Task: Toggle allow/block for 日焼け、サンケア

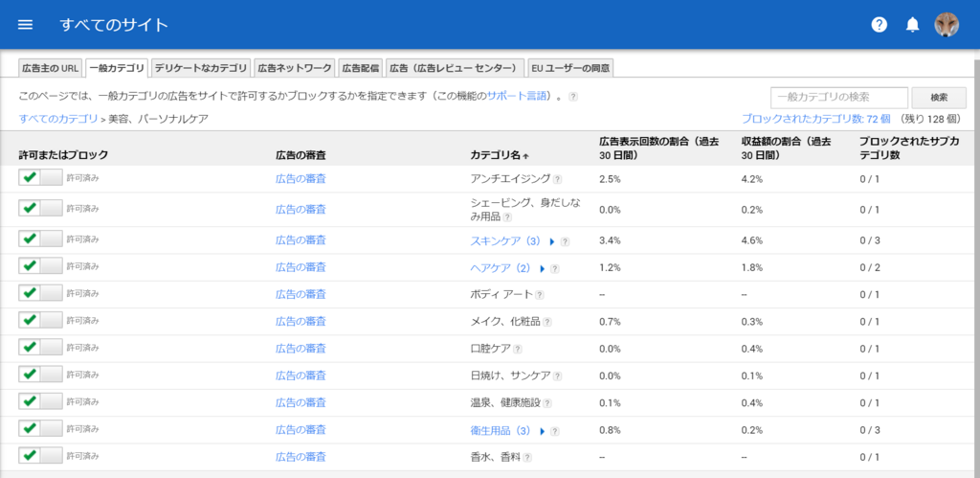Action: click(x=40, y=375)
